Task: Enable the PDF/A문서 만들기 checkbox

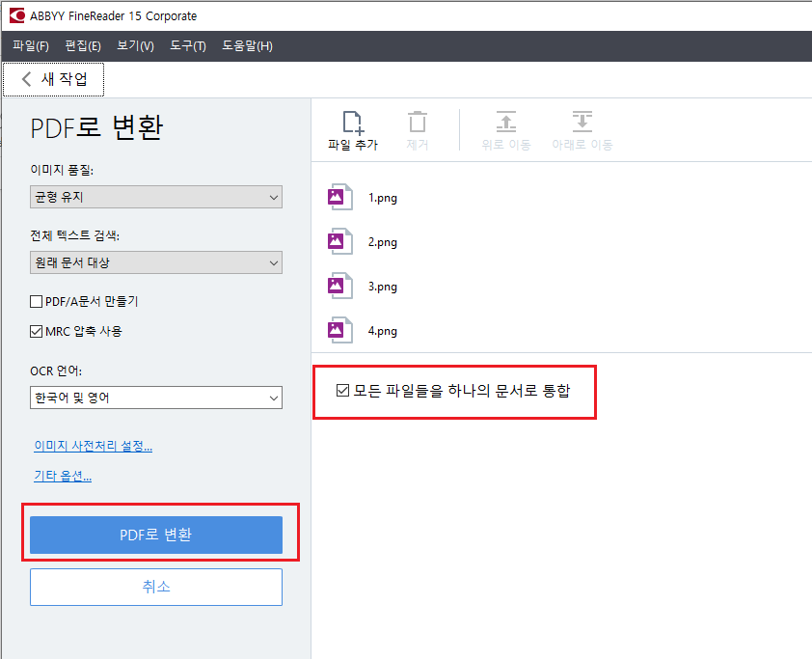Action: tap(36, 302)
